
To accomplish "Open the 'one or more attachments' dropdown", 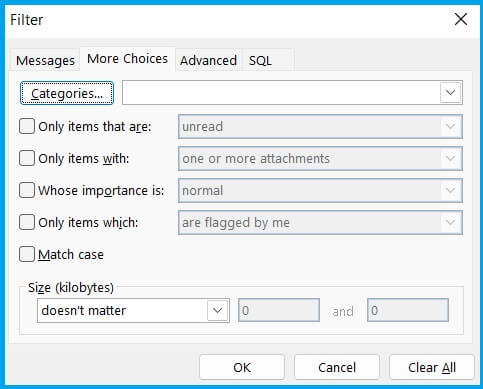I will 320,158.
